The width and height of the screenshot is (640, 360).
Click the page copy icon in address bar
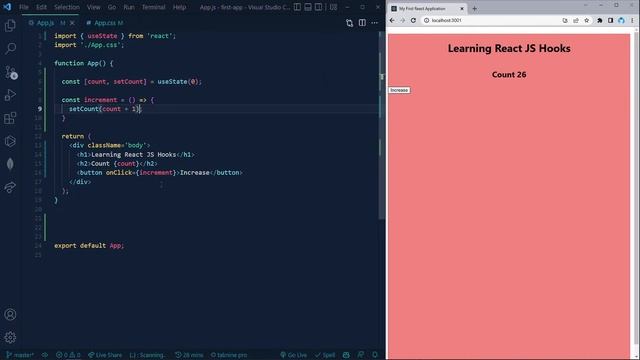pyautogui.click(x=565, y=20)
